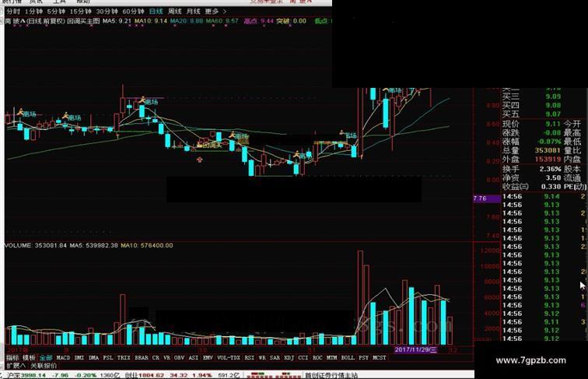The image size is (588, 379).
Task: Select the 1分钟 period tab
Action: (x=33, y=12)
